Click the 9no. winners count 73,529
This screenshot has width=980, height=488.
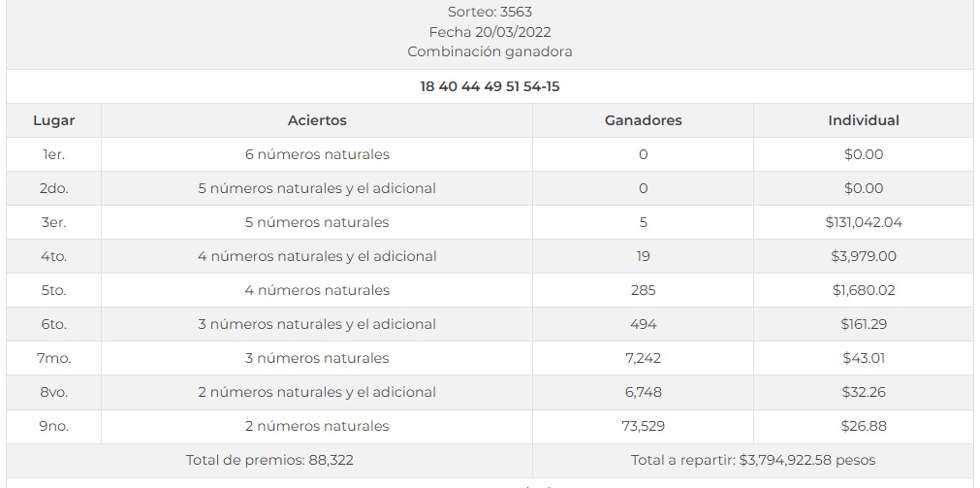[x=643, y=426]
